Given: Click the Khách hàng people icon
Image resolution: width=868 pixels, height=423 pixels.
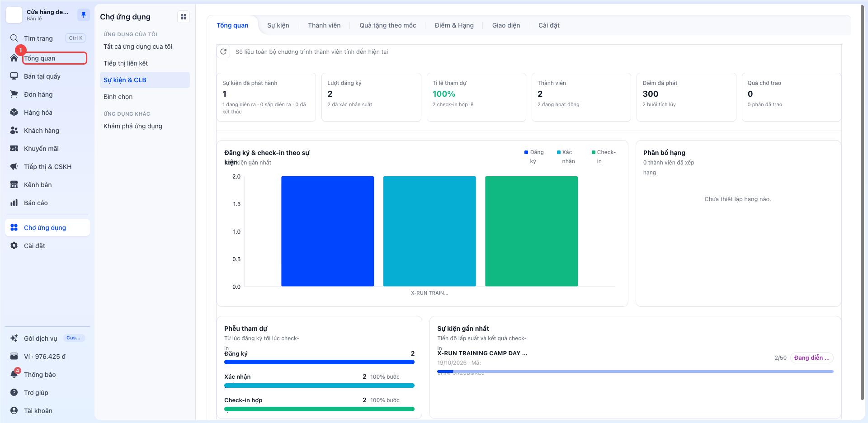Looking at the screenshot, I should tap(14, 130).
